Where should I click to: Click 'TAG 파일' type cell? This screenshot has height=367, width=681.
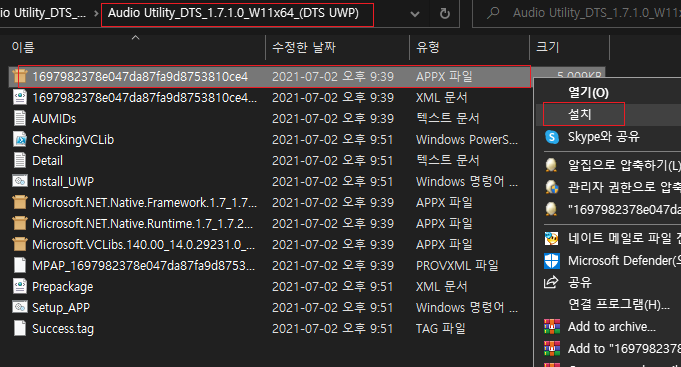tap(440, 328)
